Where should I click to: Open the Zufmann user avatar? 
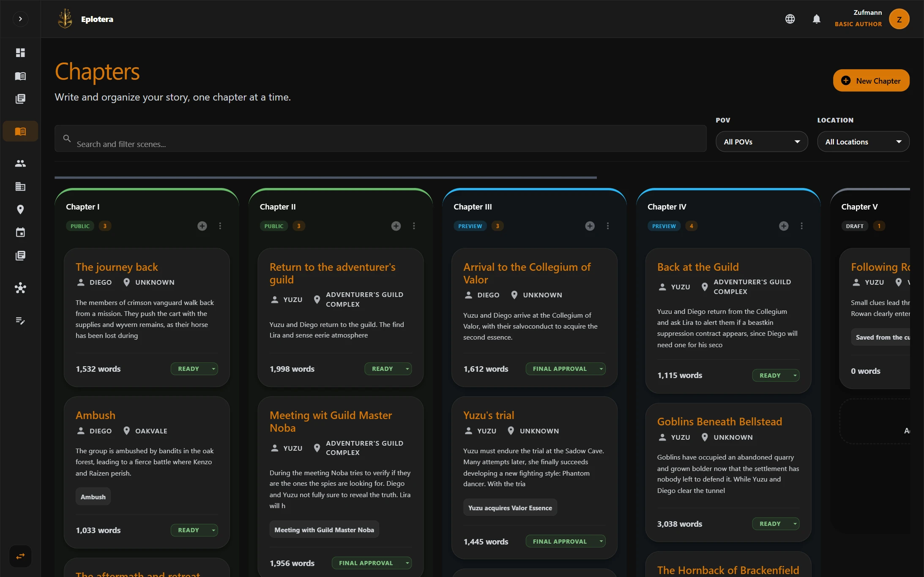click(899, 19)
